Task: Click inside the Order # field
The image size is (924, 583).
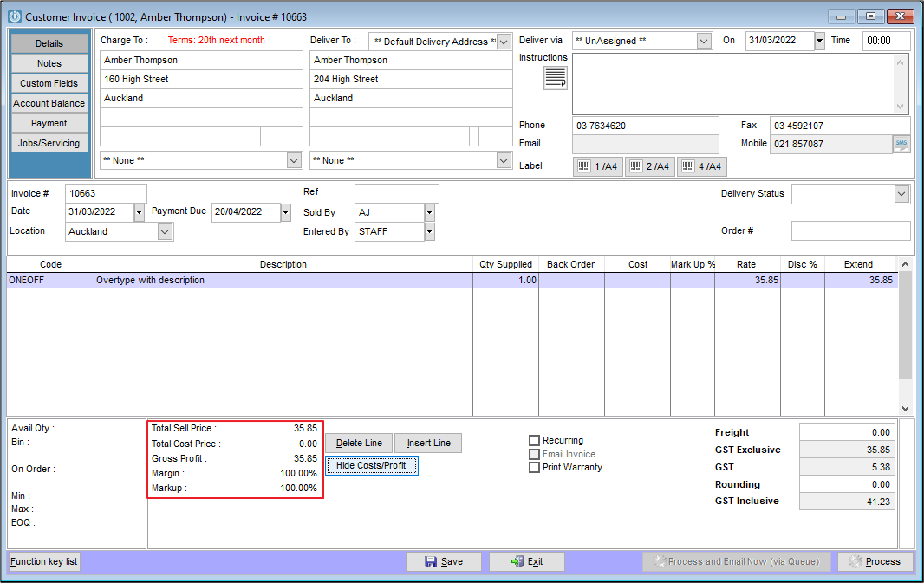Action: [849, 230]
